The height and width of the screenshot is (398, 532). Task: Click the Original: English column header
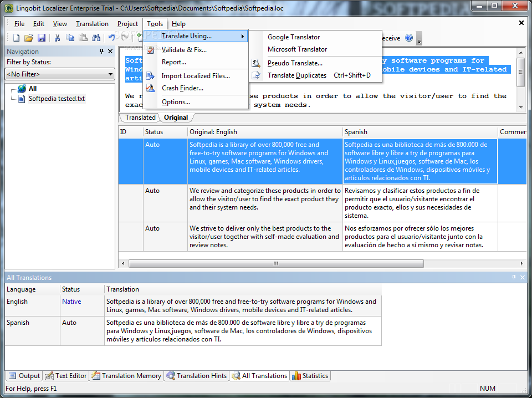pos(265,132)
